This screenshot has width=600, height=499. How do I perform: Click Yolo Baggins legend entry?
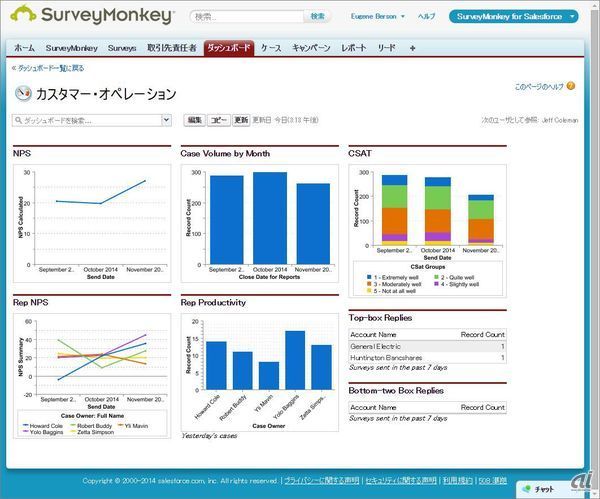pyautogui.click(x=43, y=432)
